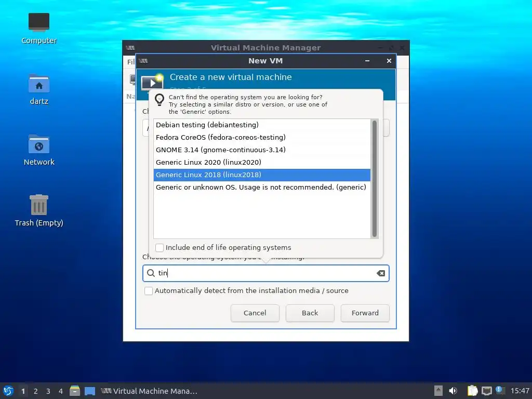Click the New VM wizard play icon
The width and height of the screenshot is (532, 399).
[x=152, y=82]
